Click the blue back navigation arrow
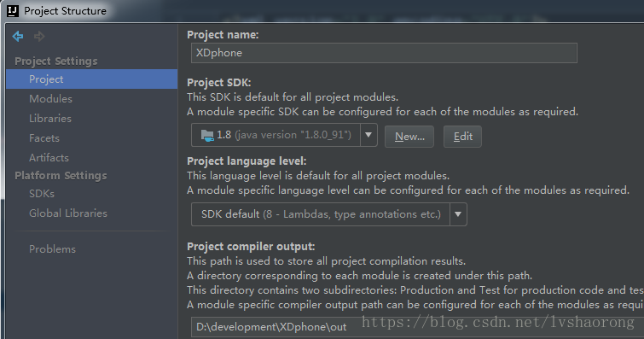 coord(18,36)
